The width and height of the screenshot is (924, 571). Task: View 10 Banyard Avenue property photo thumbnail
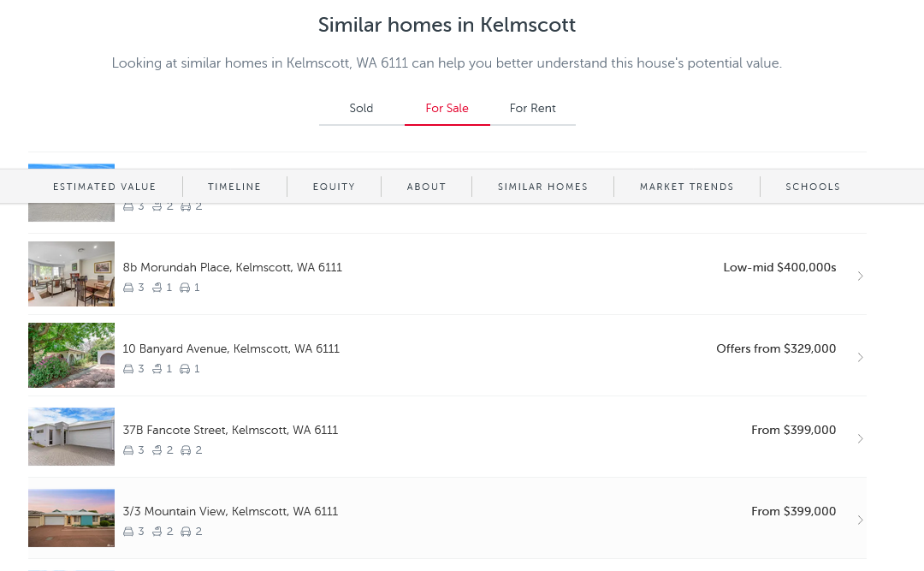pyautogui.click(x=71, y=355)
